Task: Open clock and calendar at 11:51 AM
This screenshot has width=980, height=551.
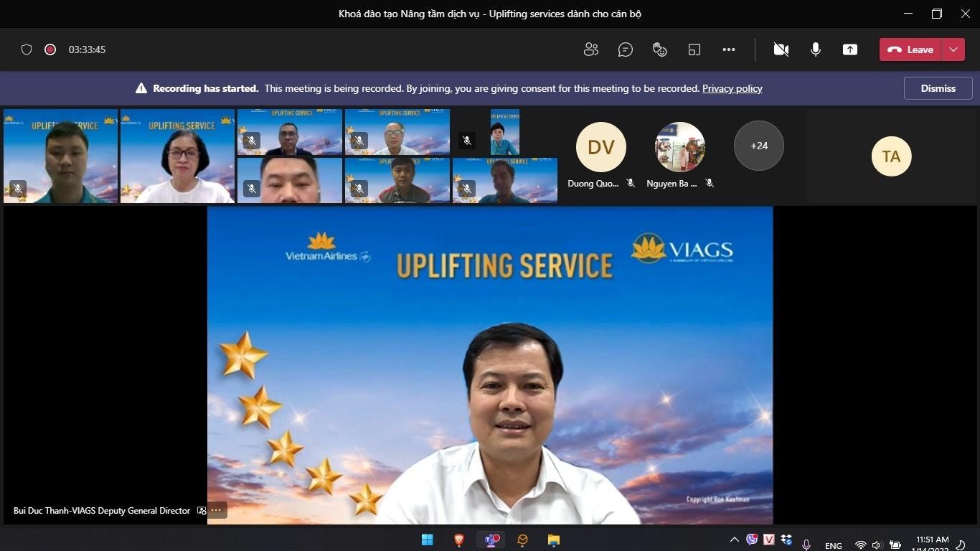Action: coord(932,544)
